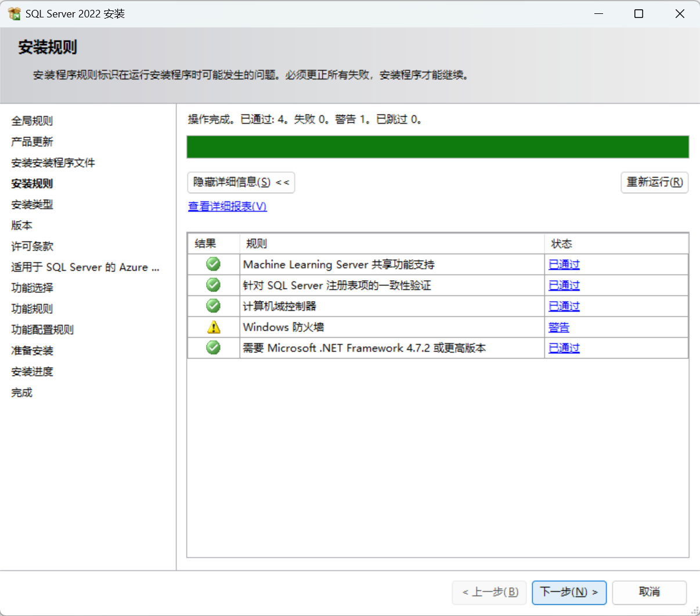Viewport: 700px width, 616px height.
Task: Select 安装安装程序文件 step in sidebar
Action: [53, 162]
